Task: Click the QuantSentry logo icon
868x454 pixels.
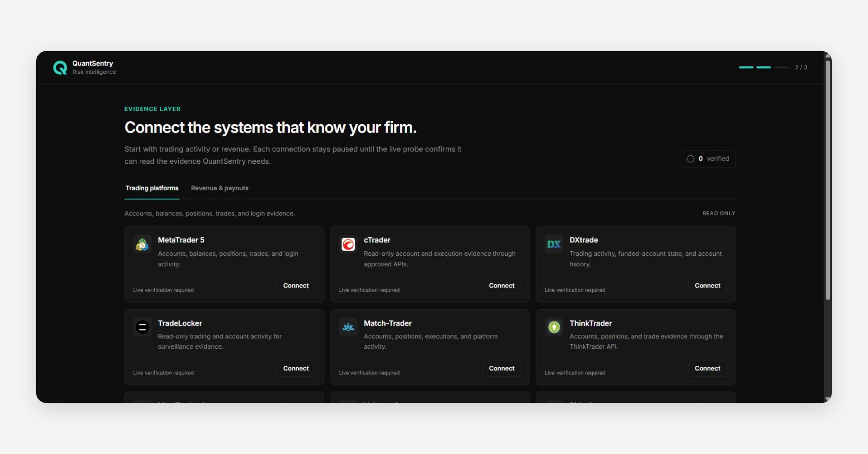Action: (60, 68)
